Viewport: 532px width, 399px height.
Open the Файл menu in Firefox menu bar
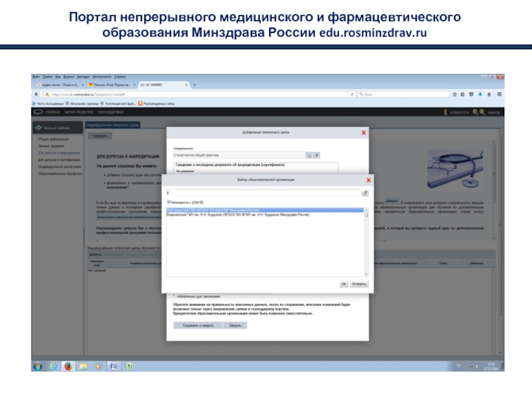pos(36,76)
